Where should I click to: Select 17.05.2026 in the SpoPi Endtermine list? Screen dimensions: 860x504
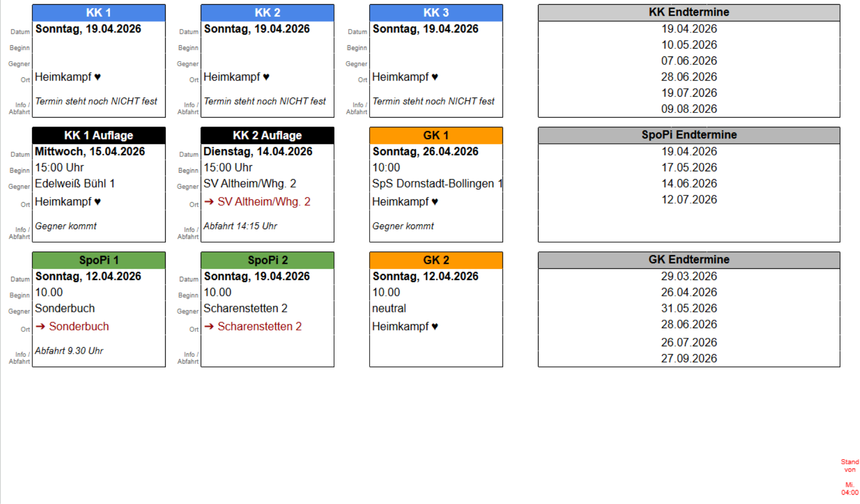[x=689, y=168]
